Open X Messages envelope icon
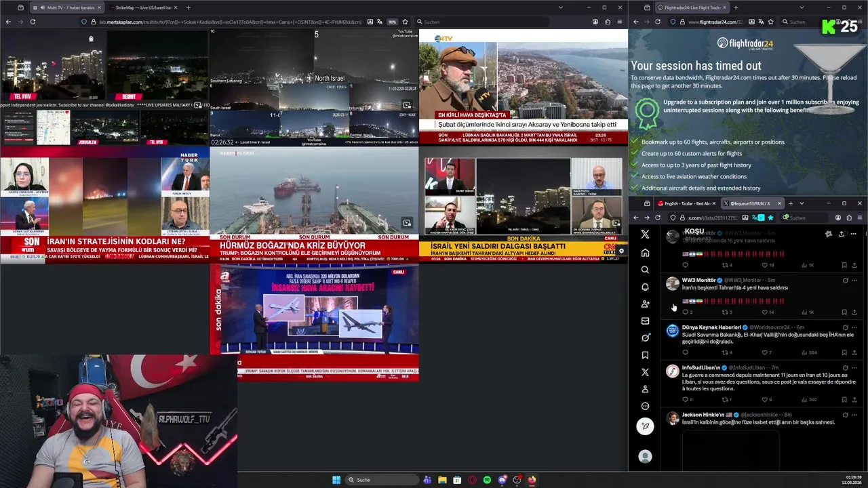 tap(645, 321)
